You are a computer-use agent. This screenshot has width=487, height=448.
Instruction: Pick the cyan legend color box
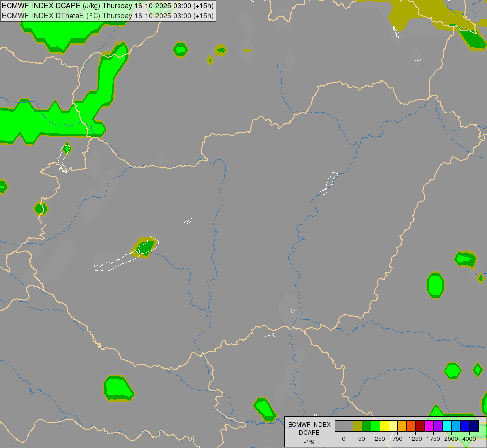click(447, 426)
